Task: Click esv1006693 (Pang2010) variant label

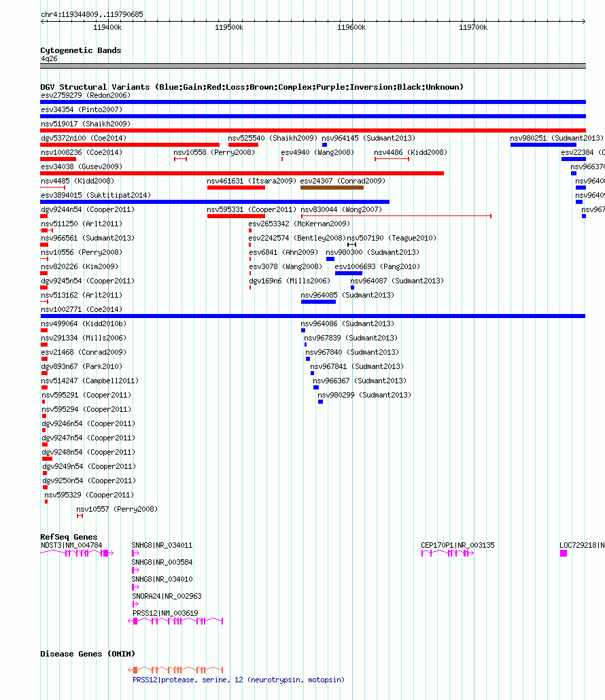Action: [377, 266]
